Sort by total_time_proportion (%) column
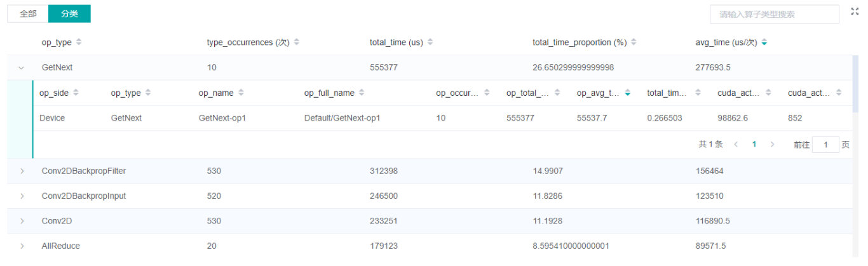This screenshot has height=266, width=868. 634,43
